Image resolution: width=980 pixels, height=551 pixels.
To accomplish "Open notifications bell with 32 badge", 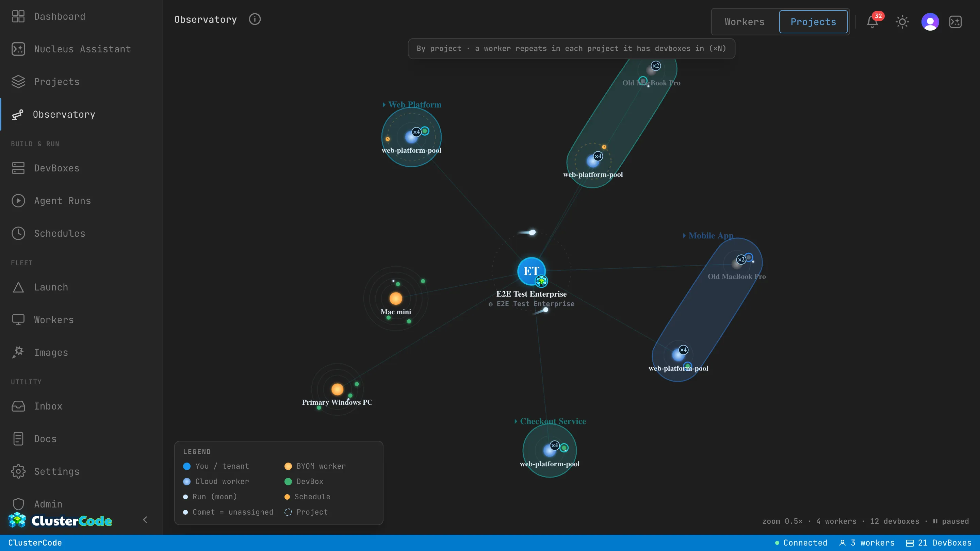I will 873,22.
